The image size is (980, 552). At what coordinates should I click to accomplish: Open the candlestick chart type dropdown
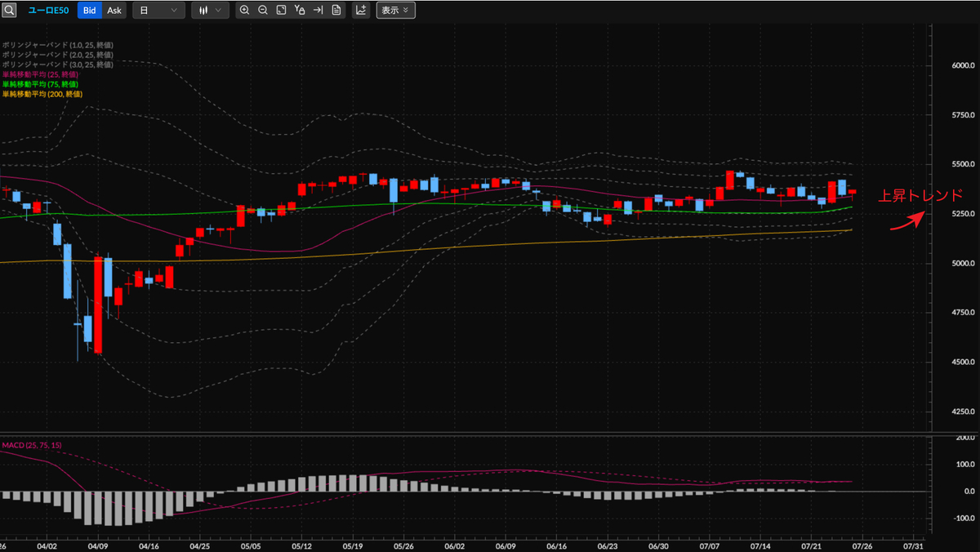(x=211, y=11)
